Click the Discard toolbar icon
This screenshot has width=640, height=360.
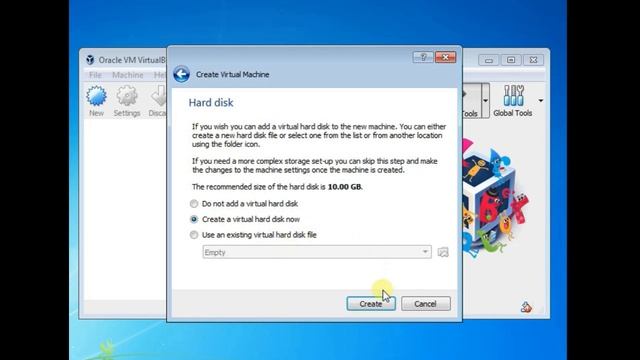158,101
